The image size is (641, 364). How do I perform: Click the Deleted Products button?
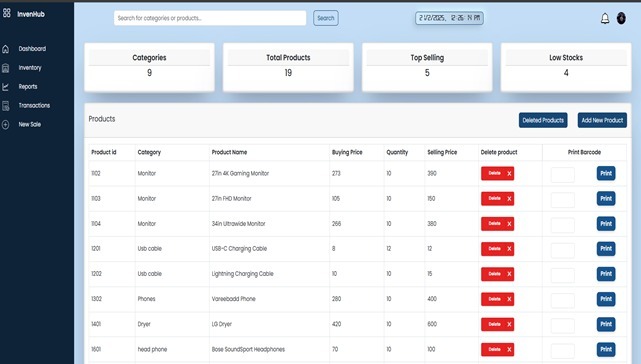pos(543,120)
